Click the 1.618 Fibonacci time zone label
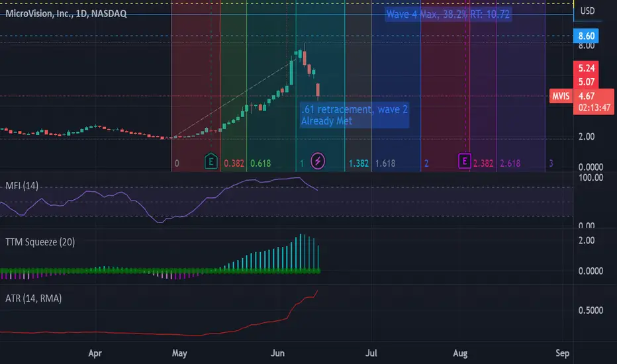Image resolution: width=617 pixels, height=364 pixels. (x=385, y=163)
